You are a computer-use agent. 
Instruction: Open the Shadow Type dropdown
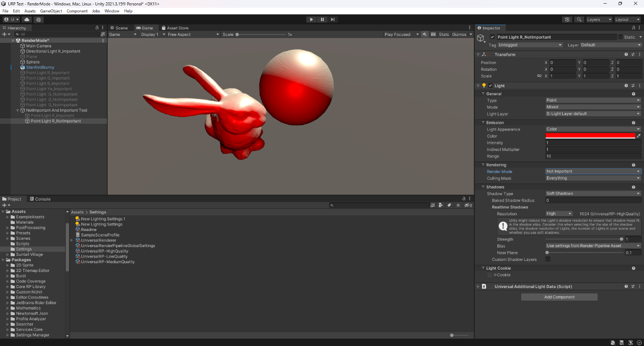coord(593,194)
